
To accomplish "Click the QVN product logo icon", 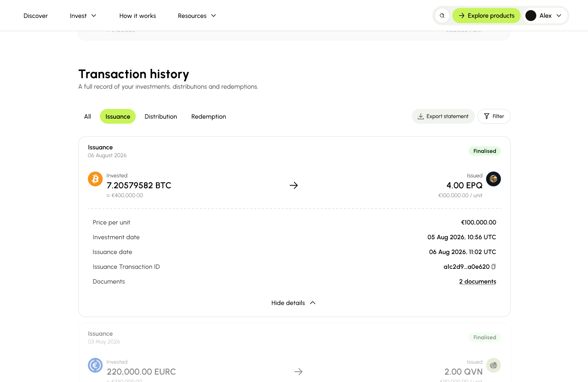I will pos(493,365).
